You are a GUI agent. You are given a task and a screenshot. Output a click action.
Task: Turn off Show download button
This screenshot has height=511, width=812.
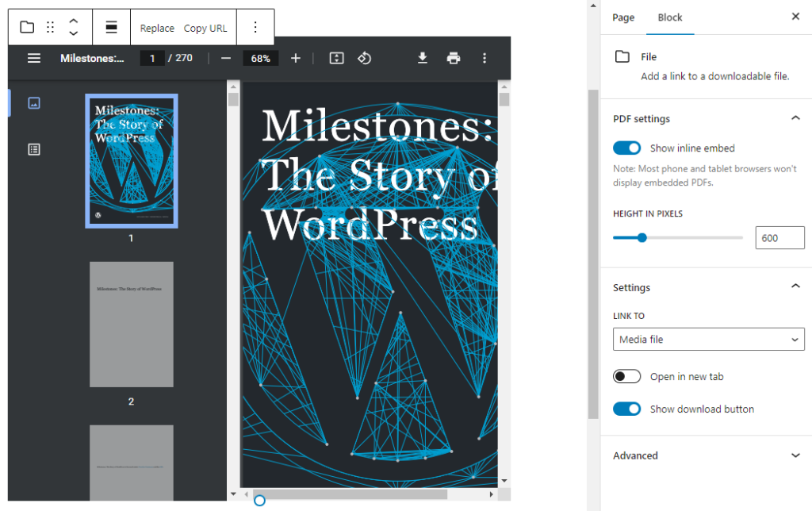(x=627, y=409)
